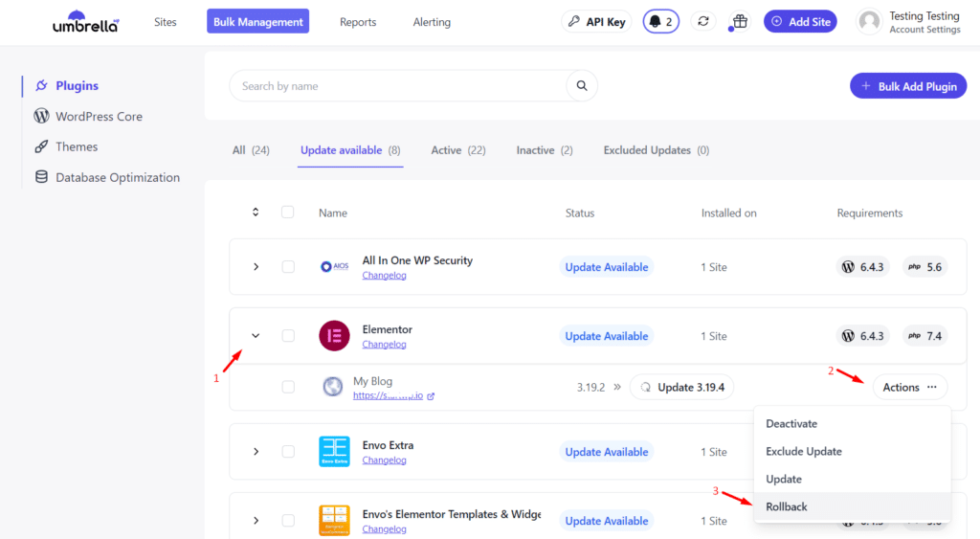This screenshot has height=539, width=980.
Task: Select Database Optimization in the sidebar
Action: (118, 177)
